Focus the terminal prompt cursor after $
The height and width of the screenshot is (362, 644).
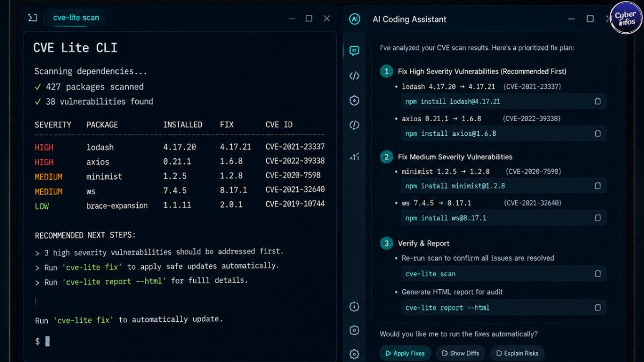point(47,341)
